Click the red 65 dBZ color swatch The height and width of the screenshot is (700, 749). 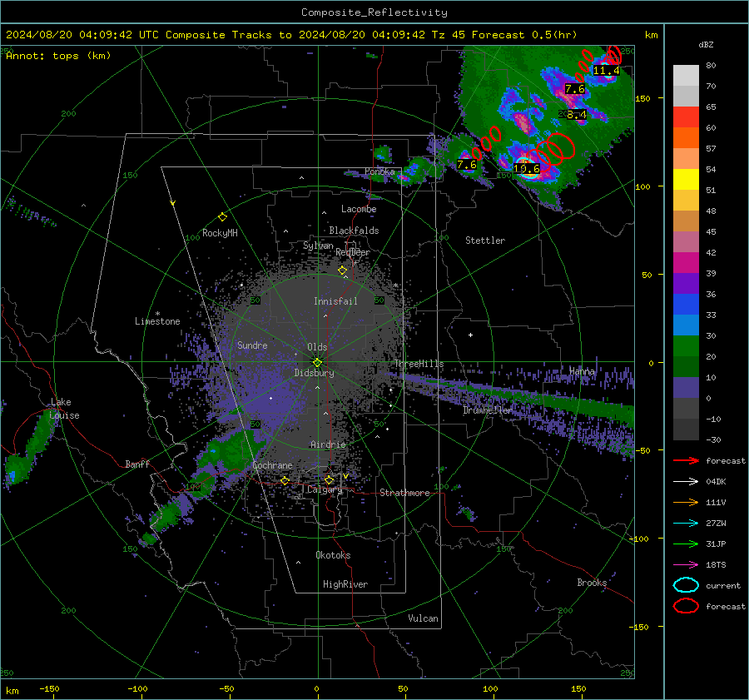[686, 117]
